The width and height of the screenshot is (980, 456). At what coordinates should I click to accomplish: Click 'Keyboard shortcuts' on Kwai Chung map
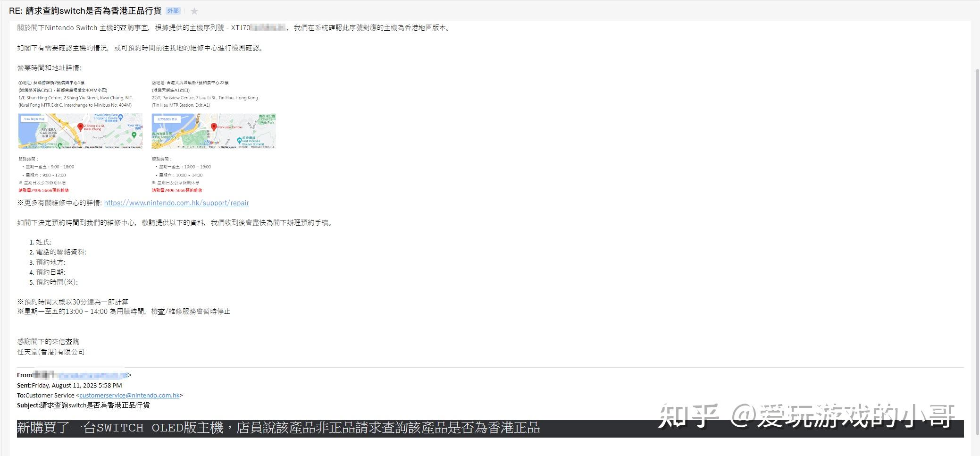[72, 147]
